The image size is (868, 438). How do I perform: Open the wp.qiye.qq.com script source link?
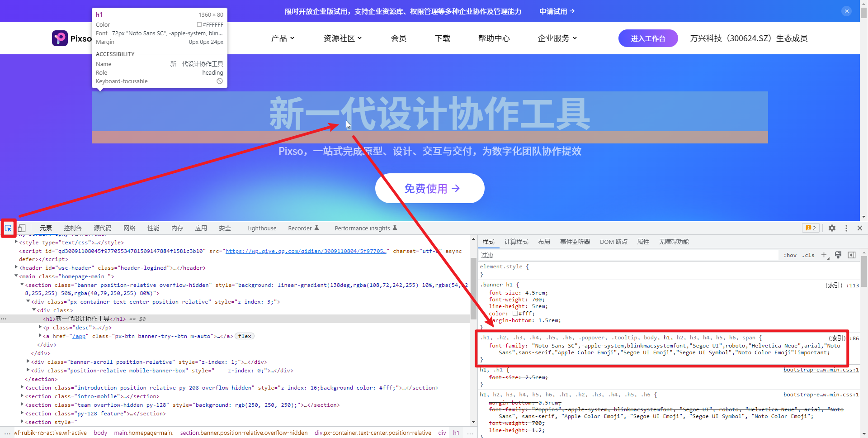tap(306, 251)
